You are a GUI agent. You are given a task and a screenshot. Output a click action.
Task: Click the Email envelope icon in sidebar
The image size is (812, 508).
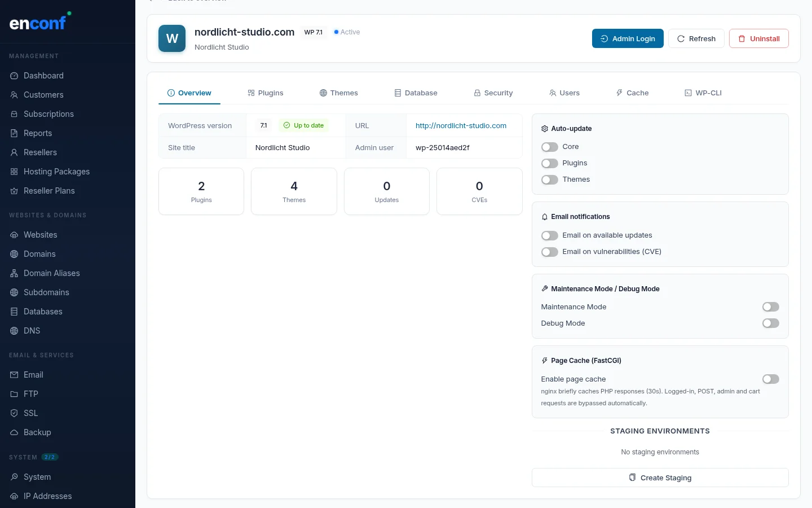tap(14, 375)
